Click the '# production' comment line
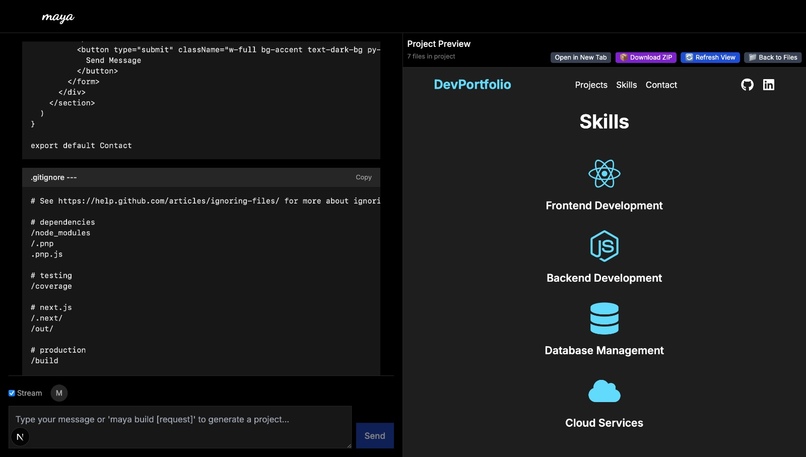This screenshot has height=457, width=806. pos(58,350)
